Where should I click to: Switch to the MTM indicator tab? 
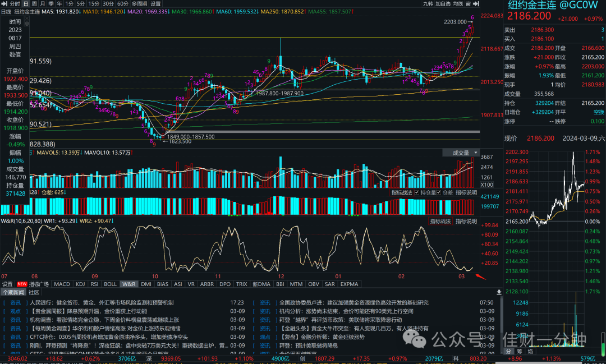296,284
